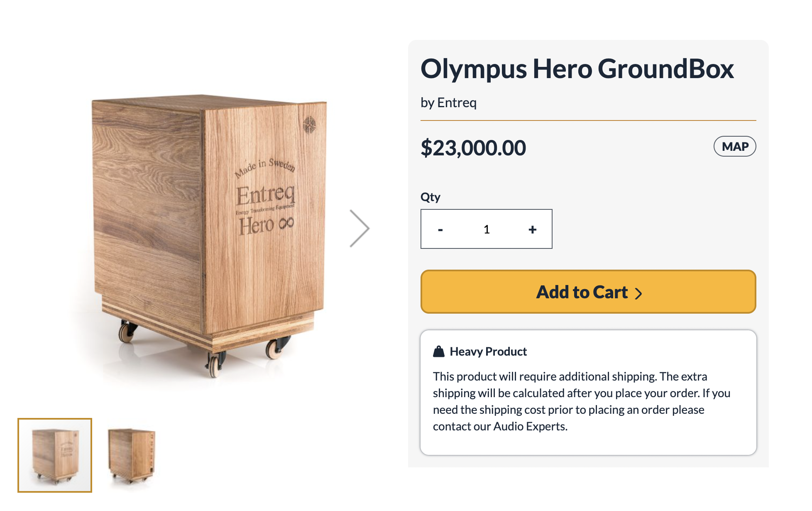
Task: Click the Made in Sweden engraving on image
Action: (x=265, y=167)
